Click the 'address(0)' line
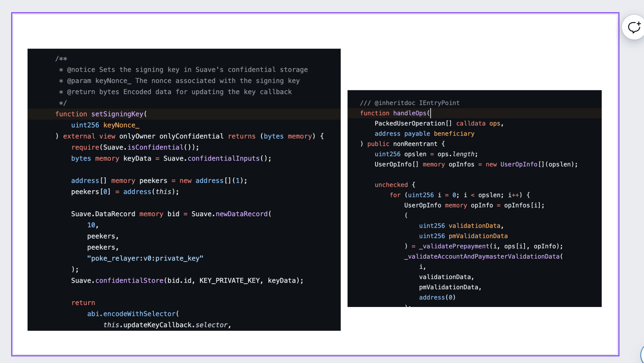The width and height of the screenshot is (644, 363). [x=437, y=297]
